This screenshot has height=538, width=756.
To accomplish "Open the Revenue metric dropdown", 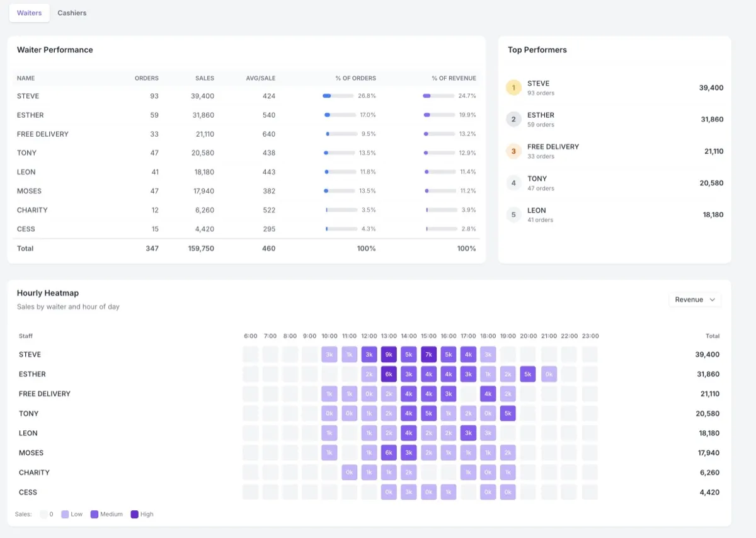I will [694, 299].
